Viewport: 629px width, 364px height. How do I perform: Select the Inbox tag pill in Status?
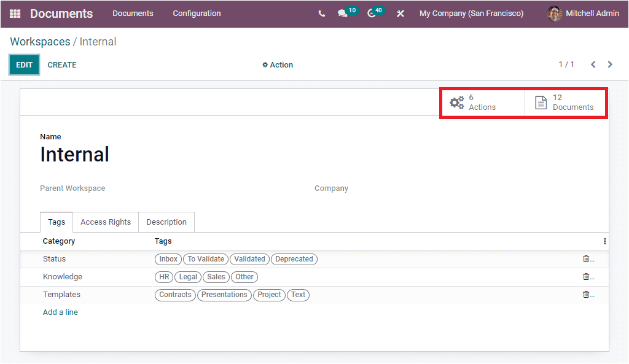click(x=168, y=258)
